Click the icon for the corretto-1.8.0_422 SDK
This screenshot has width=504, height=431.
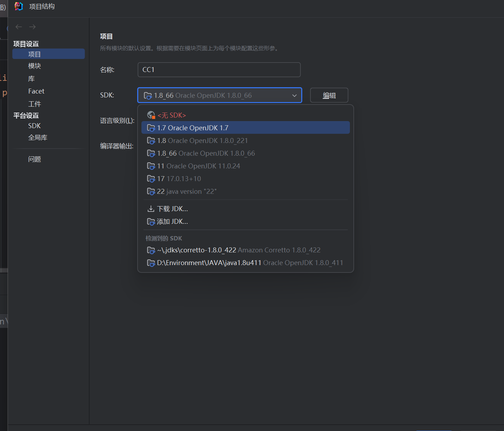pyautogui.click(x=151, y=250)
